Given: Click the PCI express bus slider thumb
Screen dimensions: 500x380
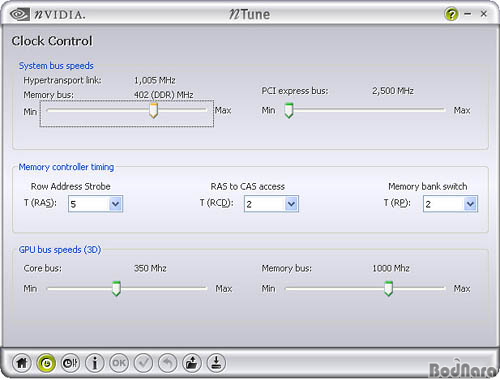Looking at the screenshot, I should click(x=289, y=110).
